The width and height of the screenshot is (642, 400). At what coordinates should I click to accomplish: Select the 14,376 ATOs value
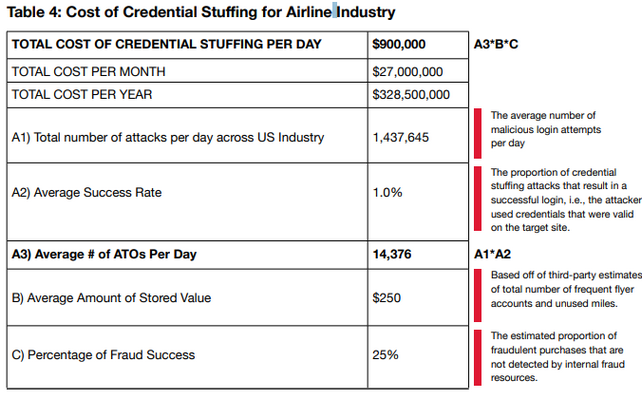pyautogui.click(x=392, y=254)
